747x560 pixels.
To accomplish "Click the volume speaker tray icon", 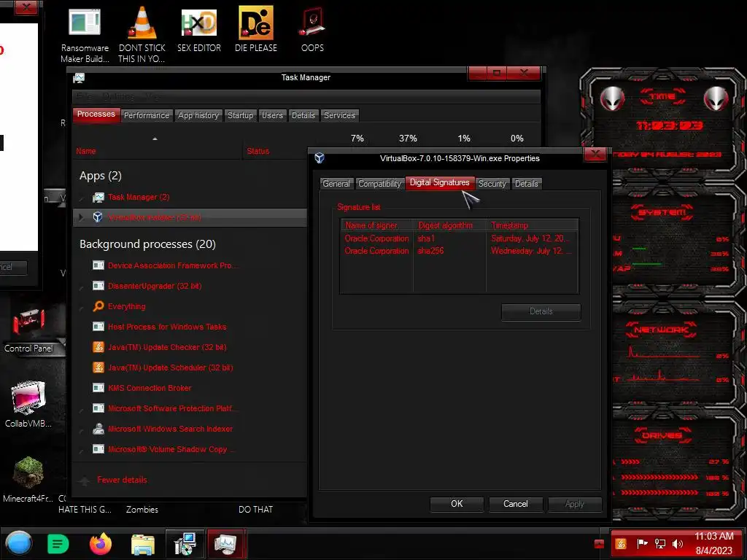I will click(678, 543).
